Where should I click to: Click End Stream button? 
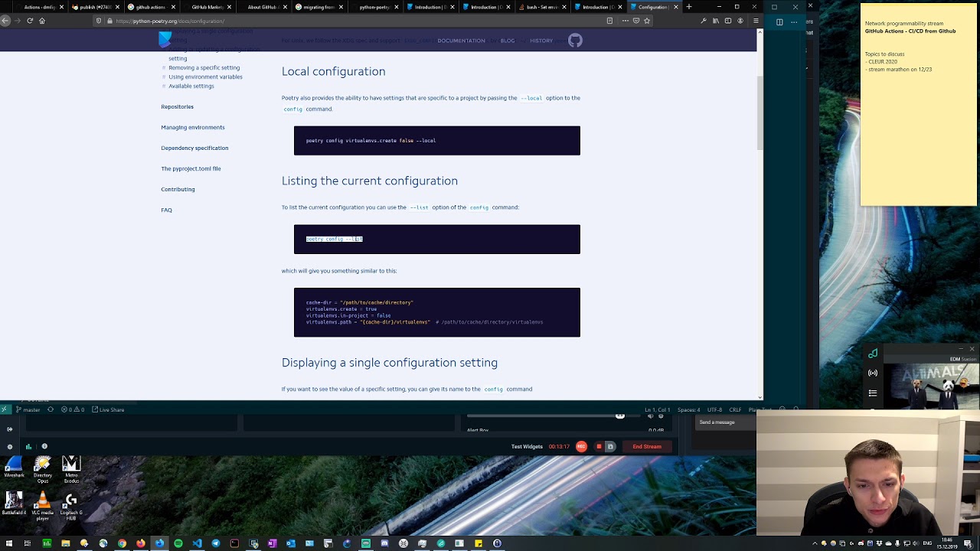tap(647, 446)
